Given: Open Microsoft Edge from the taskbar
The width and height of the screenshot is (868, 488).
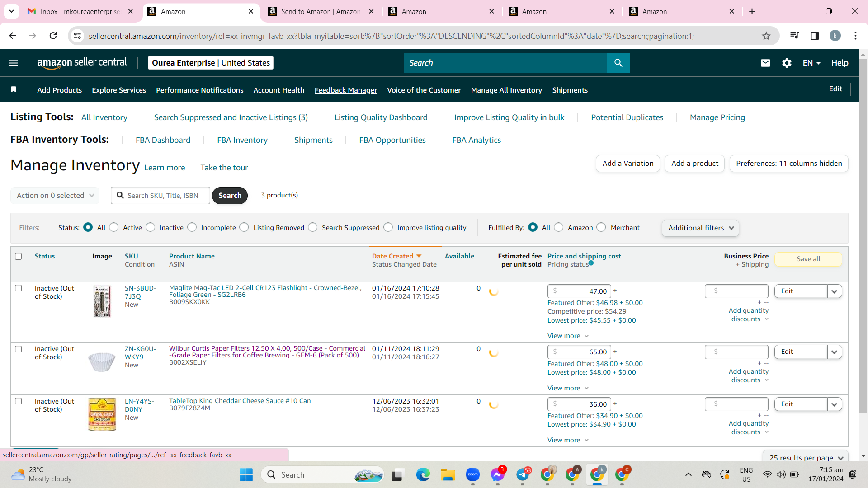Looking at the screenshot, I should [x=423, y=475].
